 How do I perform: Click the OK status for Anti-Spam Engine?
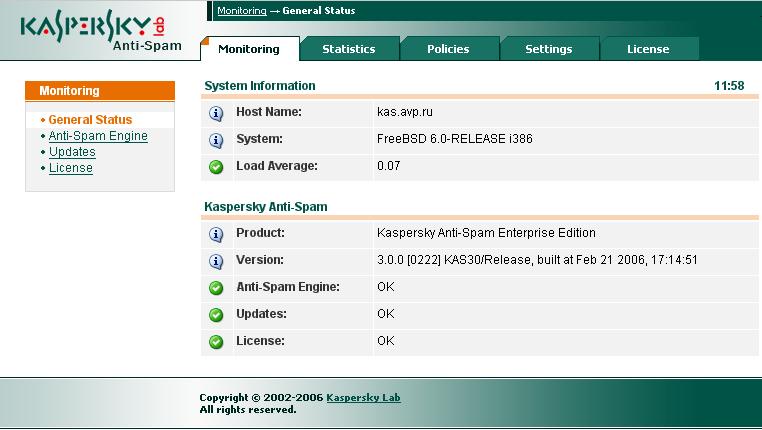click(386, 287)
